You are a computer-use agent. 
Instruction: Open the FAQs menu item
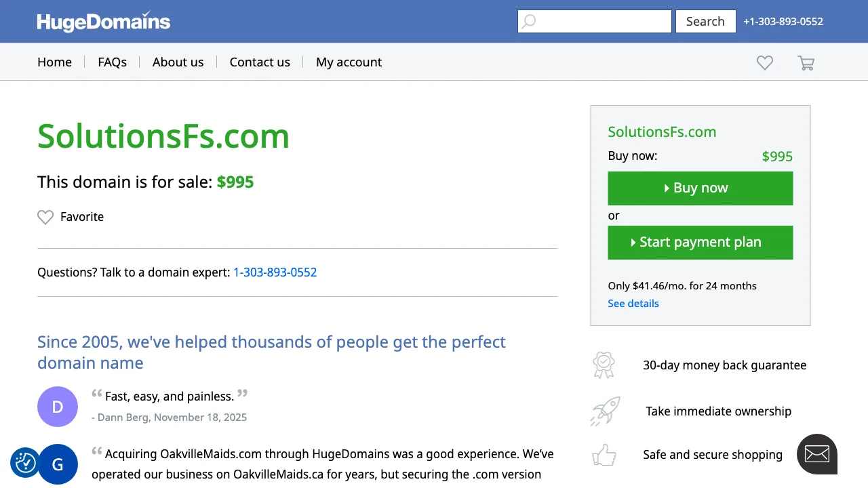point(112,62)
